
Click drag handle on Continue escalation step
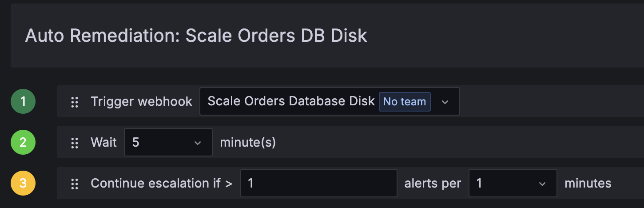(75, 183)
